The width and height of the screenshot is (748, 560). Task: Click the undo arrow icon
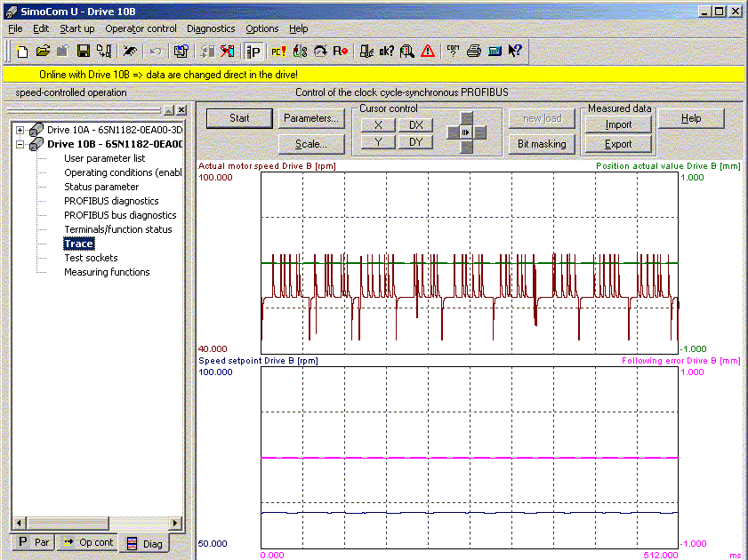[156, 51]
